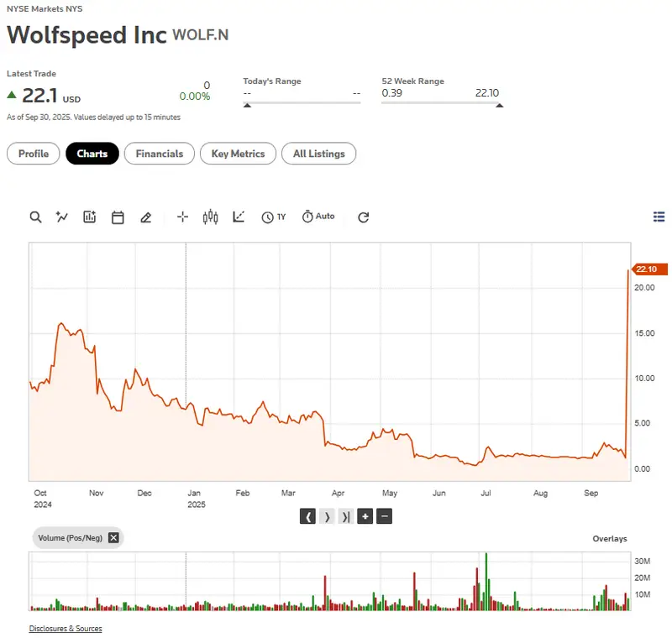This screenshot has width=672, height=638.
Task: Select the drawing pencil tool
Action: [144, 217]
